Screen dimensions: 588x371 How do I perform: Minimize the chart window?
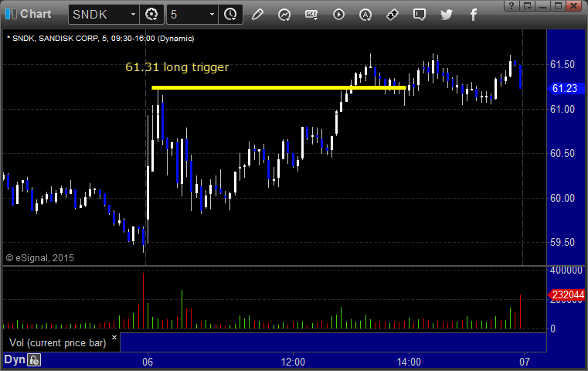tap(542, 5)
